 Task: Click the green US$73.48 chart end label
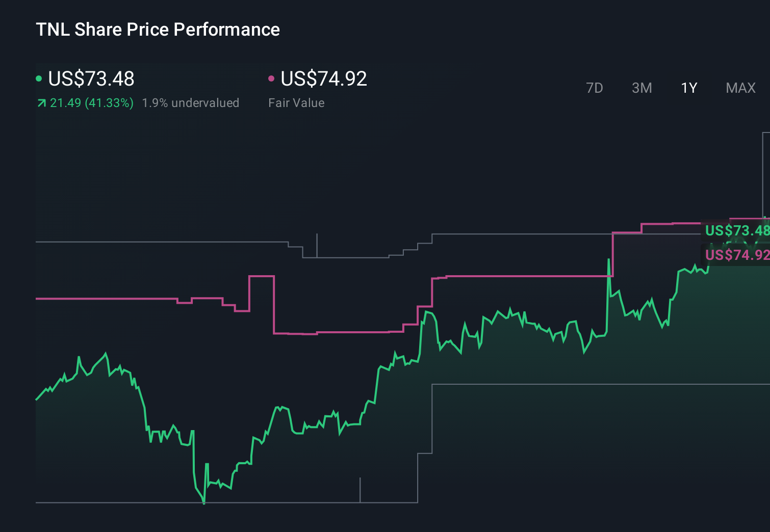point(736,230)
